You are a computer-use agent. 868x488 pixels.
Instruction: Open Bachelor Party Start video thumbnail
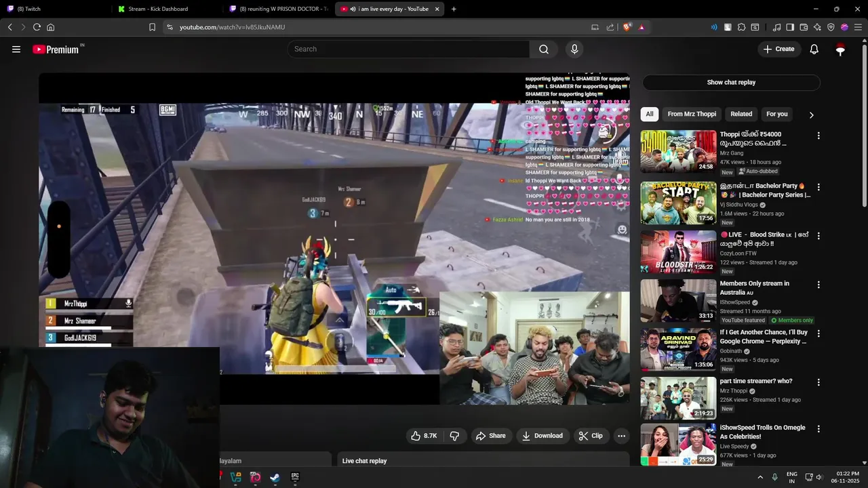[678, 203]
